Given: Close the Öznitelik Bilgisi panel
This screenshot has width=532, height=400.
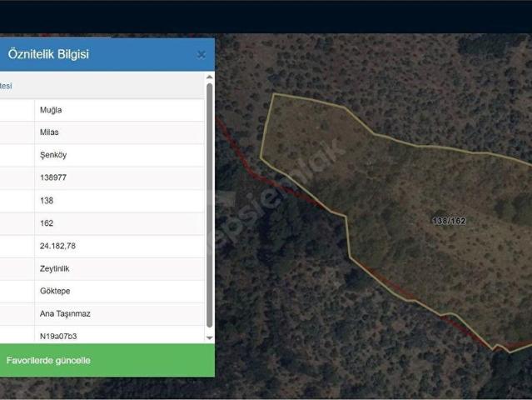Looking at the screenshot, I should (x=201, y=54).
